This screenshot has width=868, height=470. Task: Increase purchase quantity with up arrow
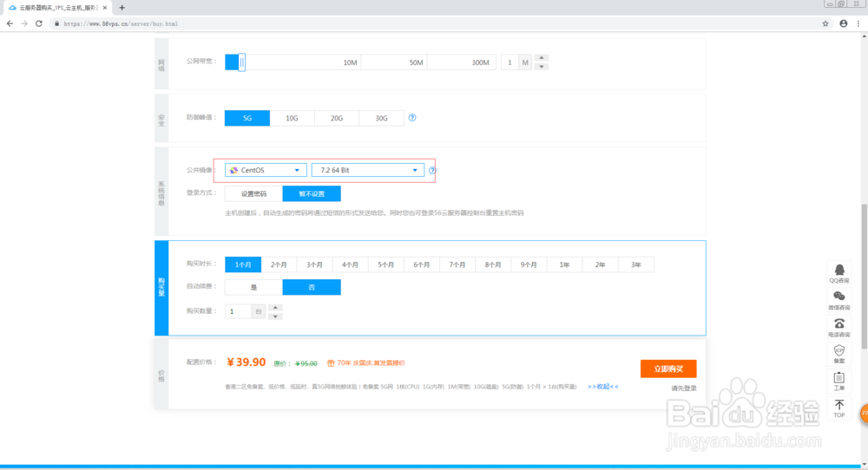(275, 308)
